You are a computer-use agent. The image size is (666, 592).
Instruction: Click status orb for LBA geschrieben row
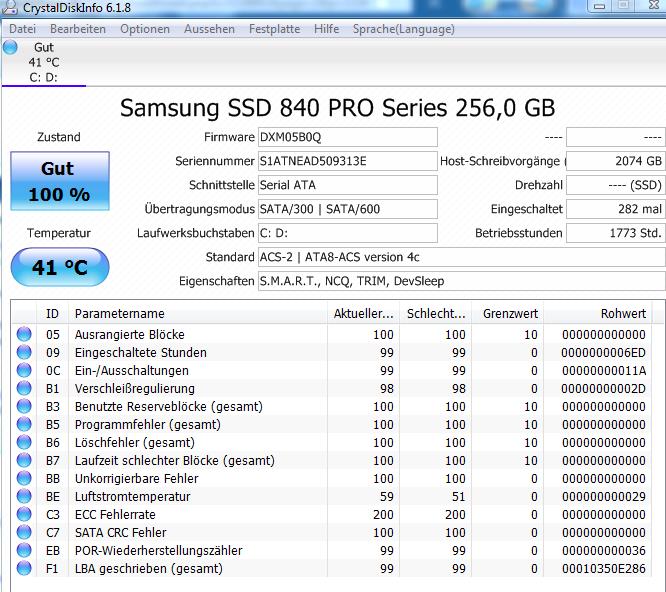pyautogui.click(x=24, y=568)
